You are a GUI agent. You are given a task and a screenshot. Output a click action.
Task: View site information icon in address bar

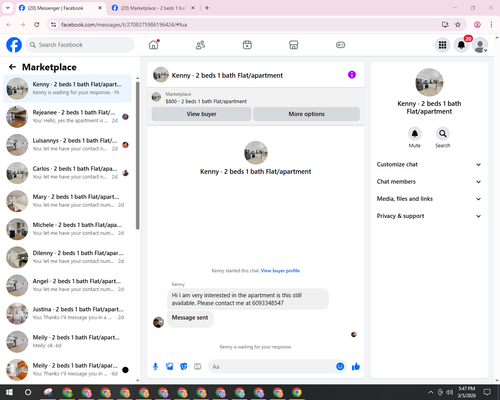pyautogui.click(x=53, y=24)
